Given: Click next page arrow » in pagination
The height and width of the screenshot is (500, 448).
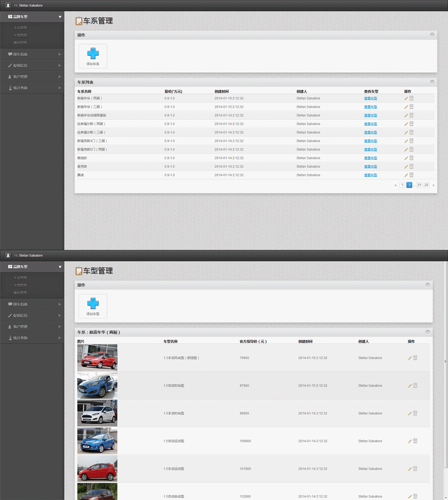Looking at the screenshot, I should pyautogui.click(x=433, y=185).
